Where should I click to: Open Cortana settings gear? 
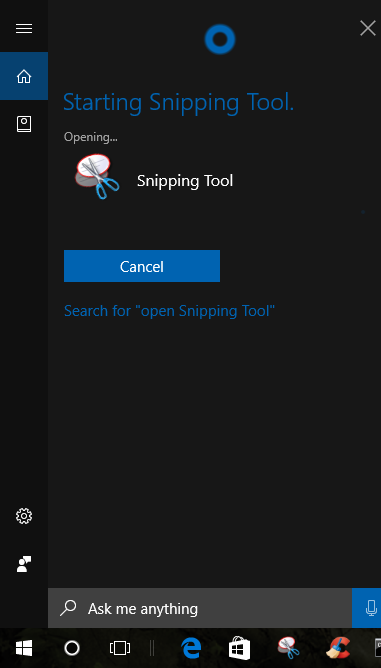(24, 516)
